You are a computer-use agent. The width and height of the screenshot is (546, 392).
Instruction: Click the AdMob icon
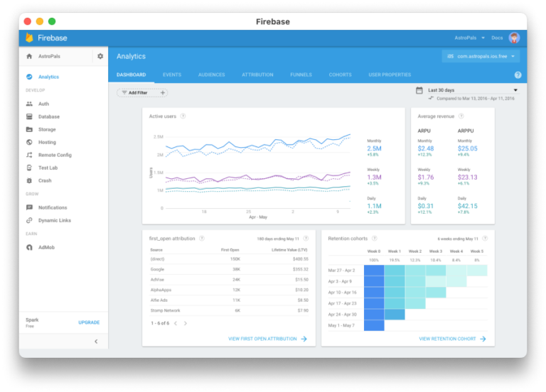29,247
